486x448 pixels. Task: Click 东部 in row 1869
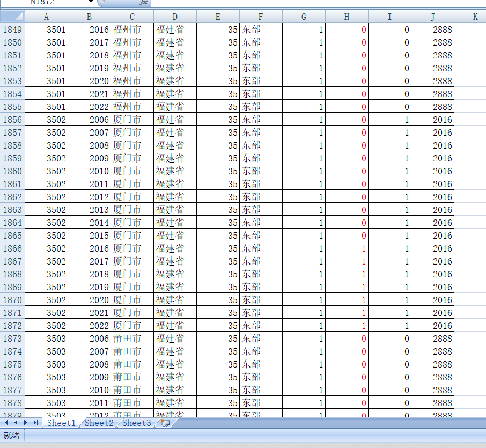261,287
